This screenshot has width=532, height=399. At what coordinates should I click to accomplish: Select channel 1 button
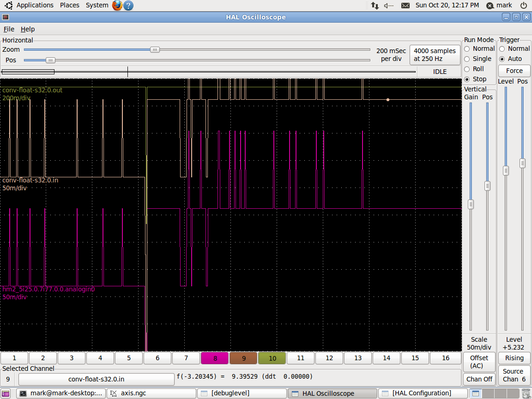pos(14,358)
